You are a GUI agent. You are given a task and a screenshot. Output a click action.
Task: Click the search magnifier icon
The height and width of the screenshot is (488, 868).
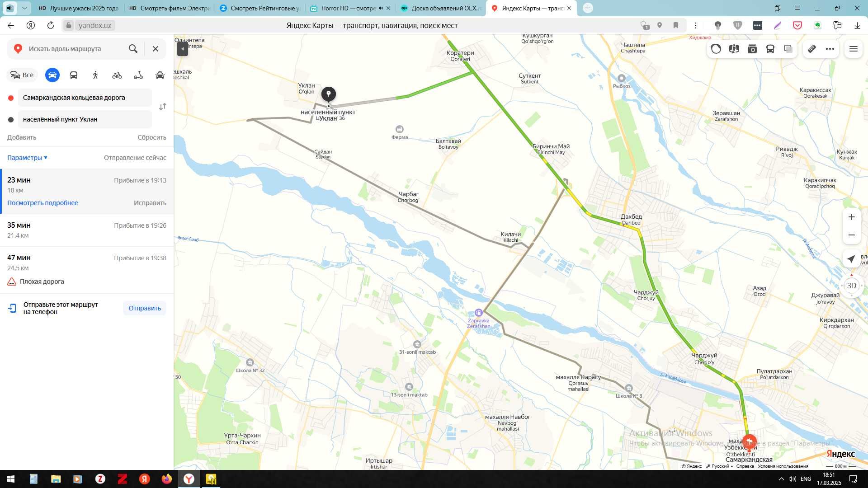pos(133,49)
